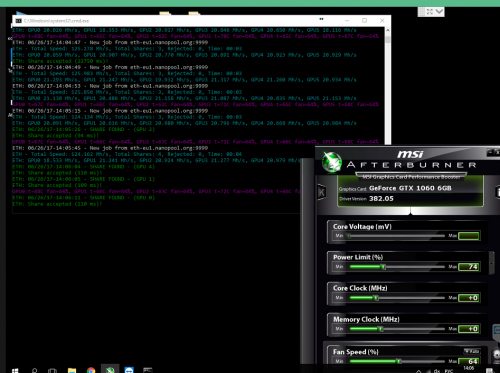Open Windows search from taskbar
The height and width of the screenshot is (373, 500).
pos(34,370)
